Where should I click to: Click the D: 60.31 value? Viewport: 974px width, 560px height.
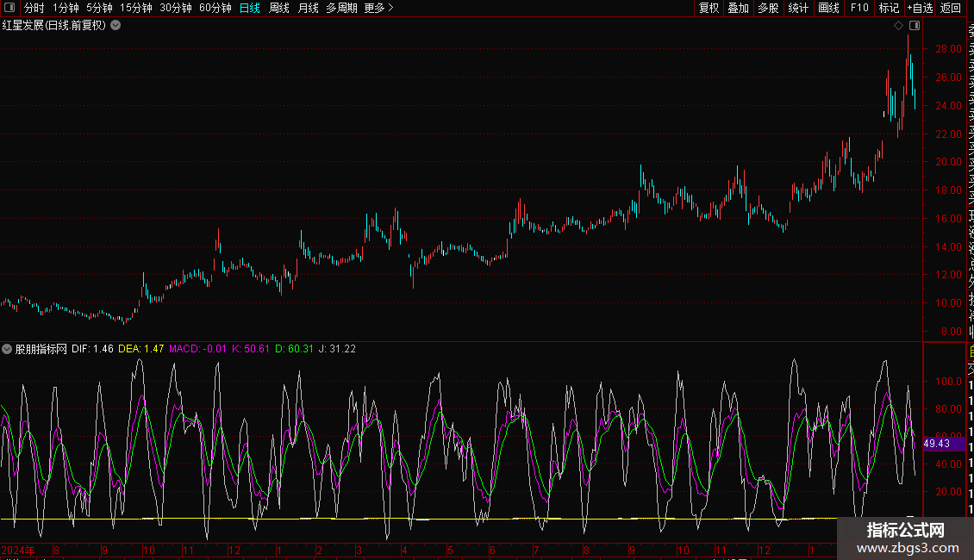(x=295, y=349)
